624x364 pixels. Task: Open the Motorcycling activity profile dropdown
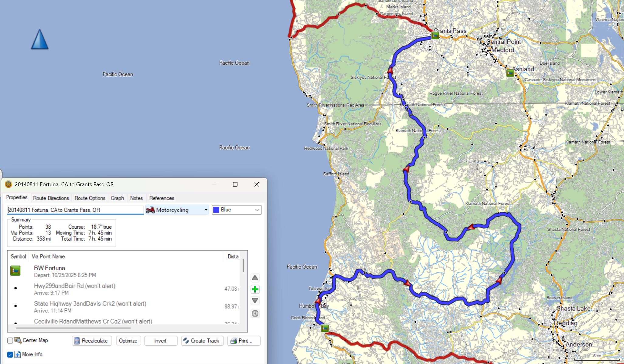(177, 210)
